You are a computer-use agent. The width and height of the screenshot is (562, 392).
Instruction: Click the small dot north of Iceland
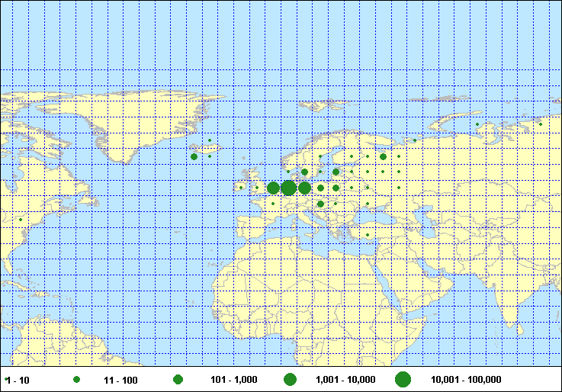(210, 140)
